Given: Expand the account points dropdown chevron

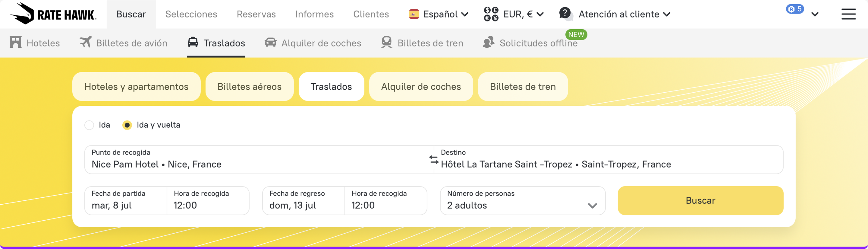Looking at the screenshot, I should point(815,14).
